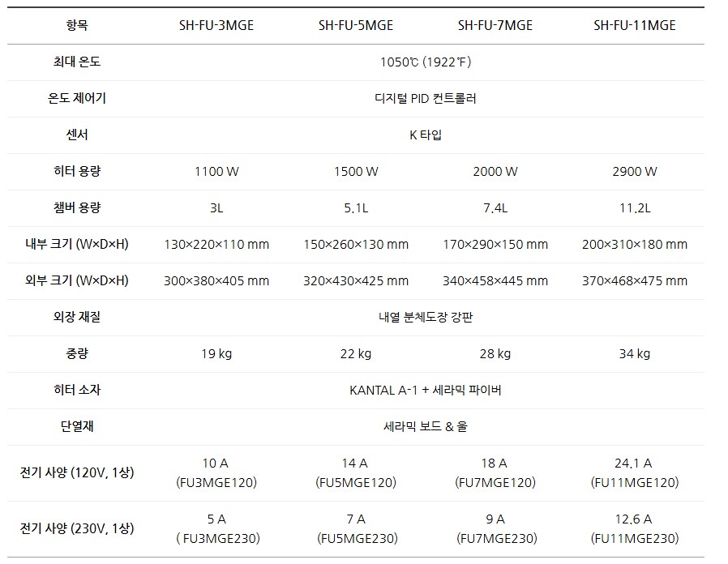The height and width of the screenshot is (564, 728).
Task: Click the KANTAL A-1 + 세라믹 파이버 cell
Action: pyautogui.click(x=425, y=390)
